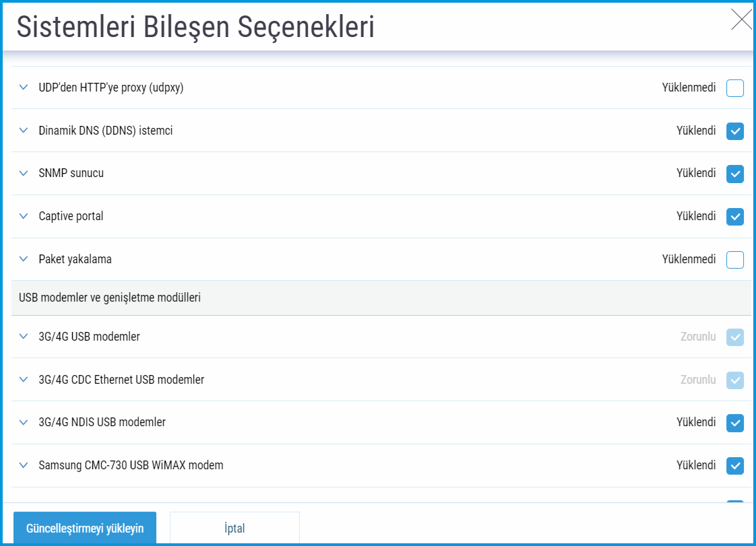
Task: Click the Güncelleştirmeyi yükleyin button
Action: pyautogui.click(x=85, y=528)
